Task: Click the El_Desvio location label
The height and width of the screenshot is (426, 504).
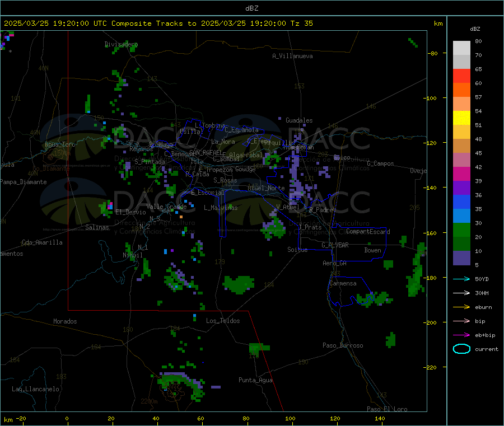Action: click(130, 212)
